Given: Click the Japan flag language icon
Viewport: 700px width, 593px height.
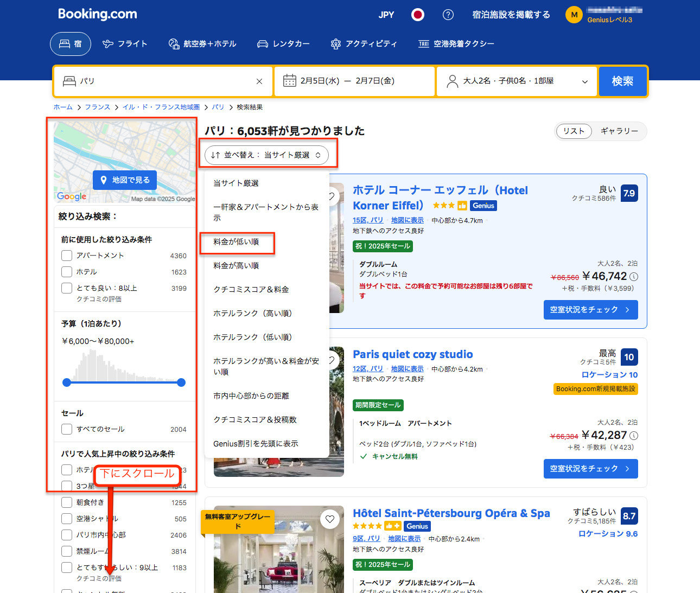Looking at the screenshot, I should click(x=417, y=15).
